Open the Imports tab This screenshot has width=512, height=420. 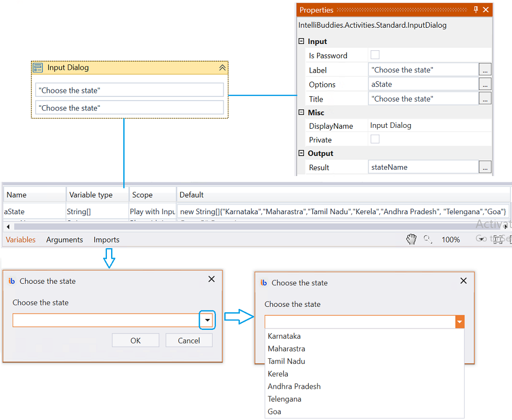point(106,239)
